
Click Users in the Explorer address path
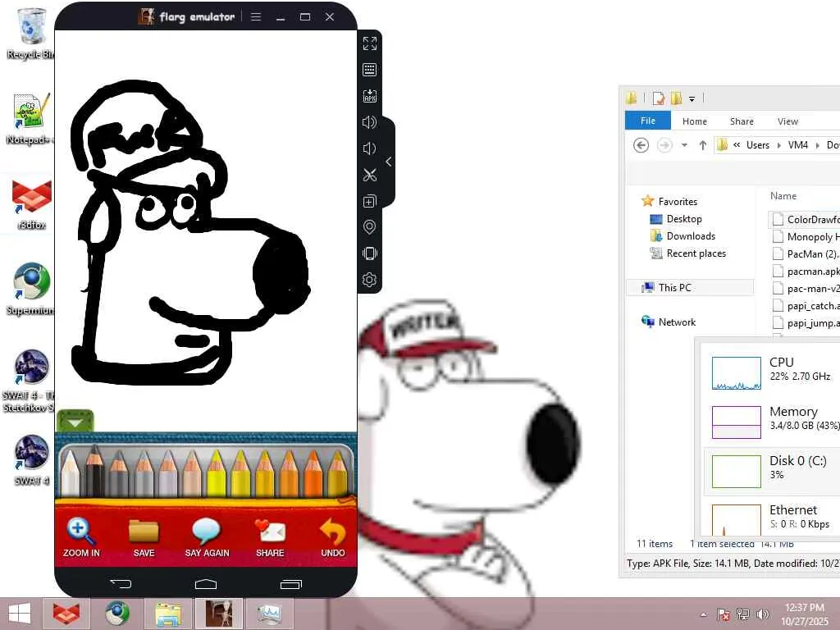757,145
